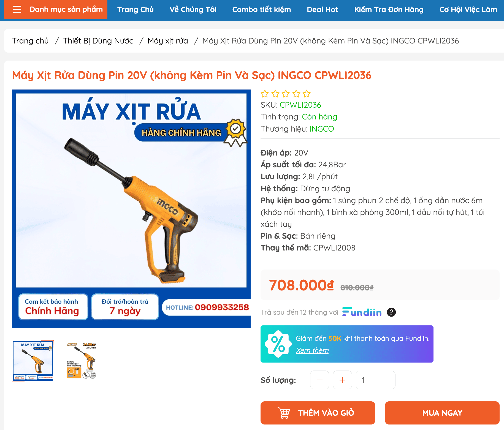Click the Fundiin discount percent badge icon
Screen dimensions: 504x430
(x=278, y=344)
